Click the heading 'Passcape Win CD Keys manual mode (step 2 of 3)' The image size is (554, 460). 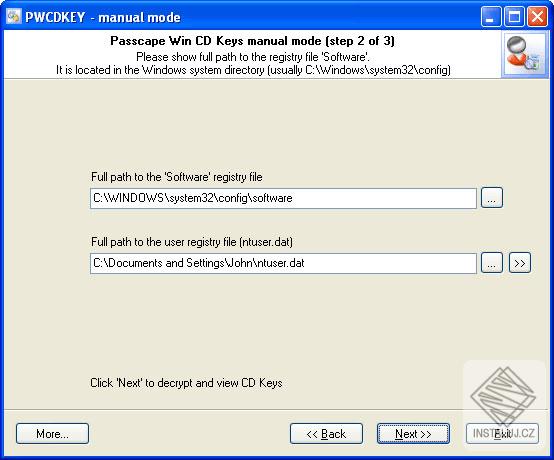pyautogui.click(x=252, y=41)
